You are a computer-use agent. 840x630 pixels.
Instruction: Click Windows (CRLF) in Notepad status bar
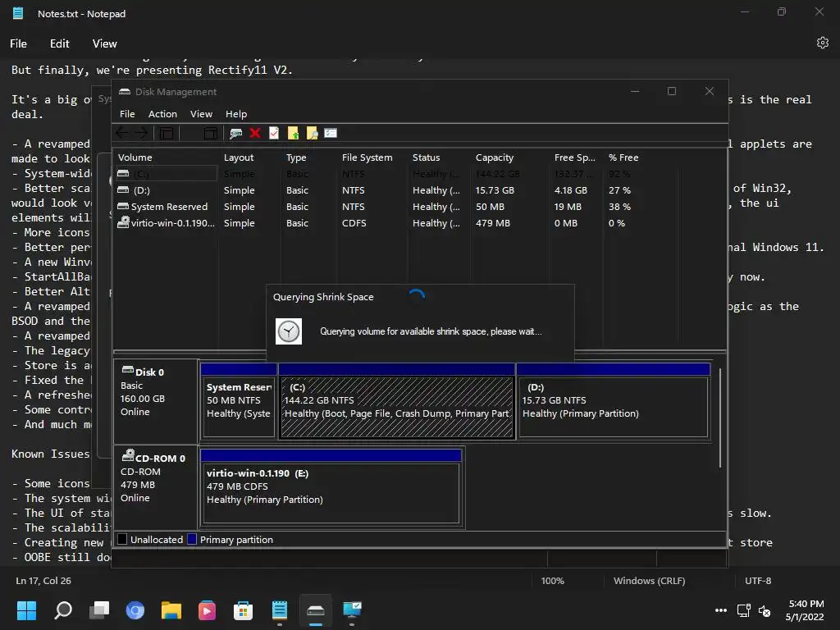coord(649,581)
